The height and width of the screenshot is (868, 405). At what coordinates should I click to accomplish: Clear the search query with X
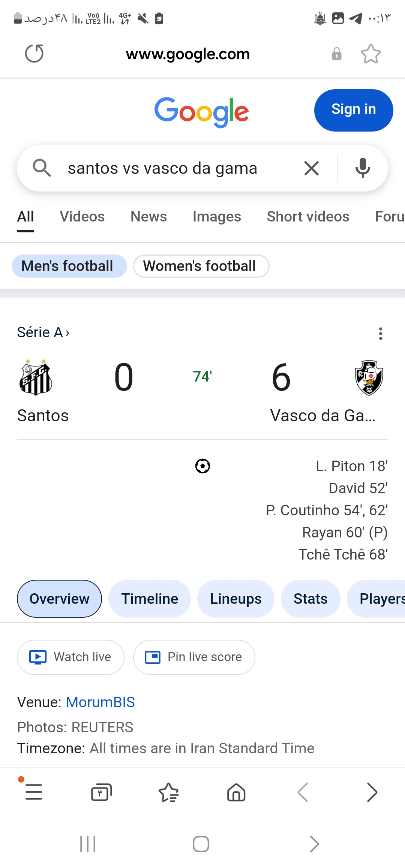[x=311, y=168]
